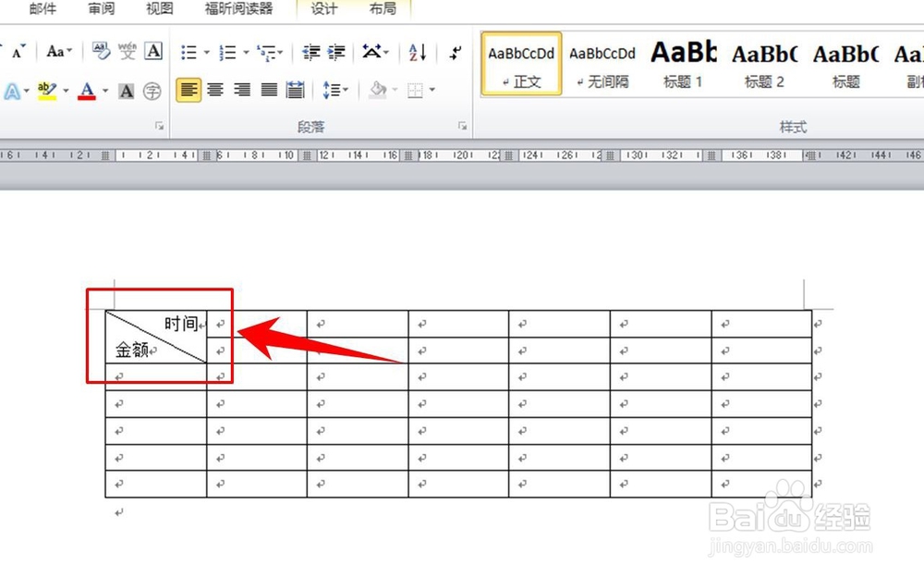Viewport: 924px width, 578px height.
Task: Toggle the Show Paragraph Marks button
Action: (x=455, y=54)
